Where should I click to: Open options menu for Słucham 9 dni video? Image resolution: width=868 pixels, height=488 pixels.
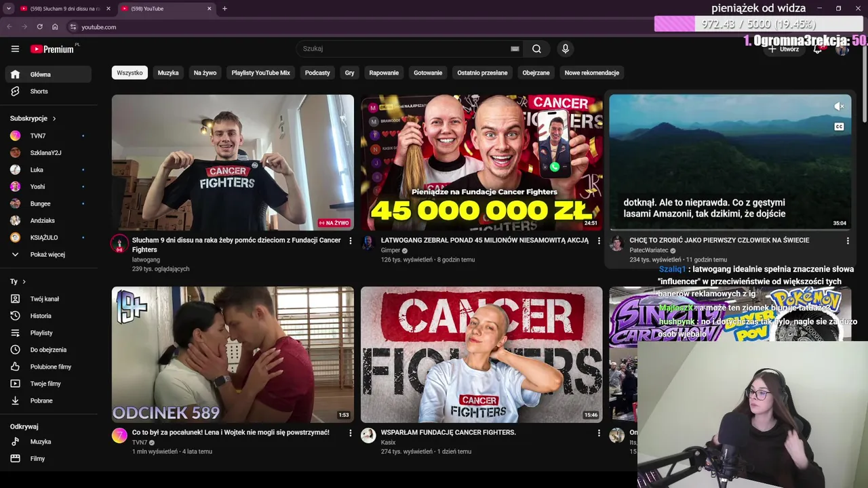coord(350,241)
